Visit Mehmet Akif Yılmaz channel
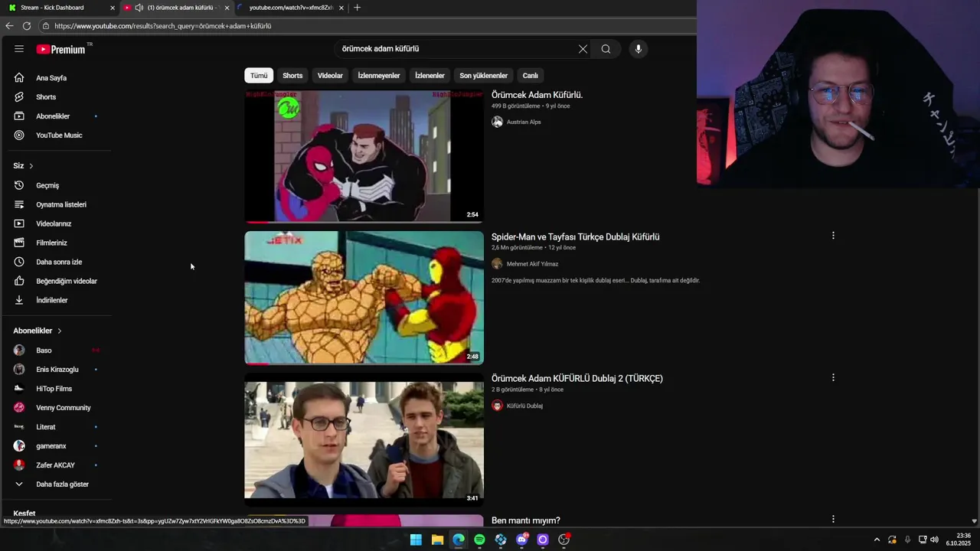 [532, 264]
